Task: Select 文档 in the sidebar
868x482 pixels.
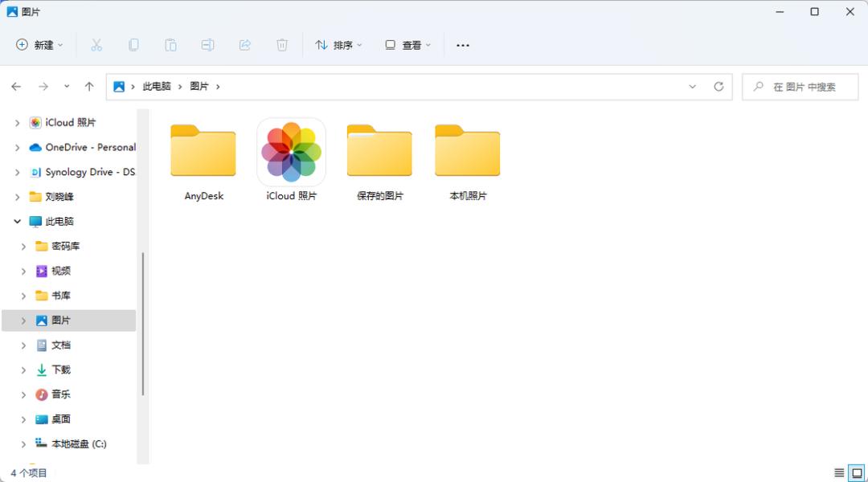Action: coord(61,345)
